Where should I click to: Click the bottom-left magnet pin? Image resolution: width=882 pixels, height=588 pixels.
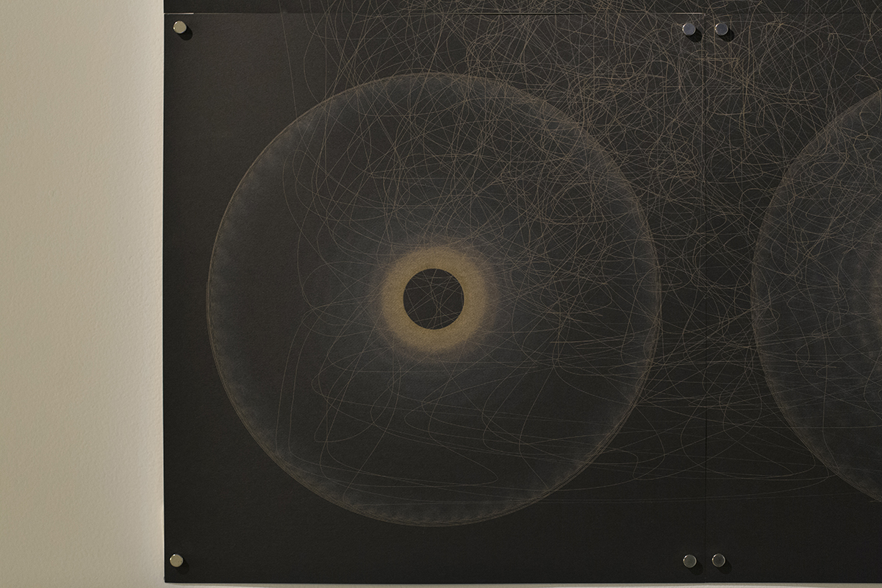(176, 560)
